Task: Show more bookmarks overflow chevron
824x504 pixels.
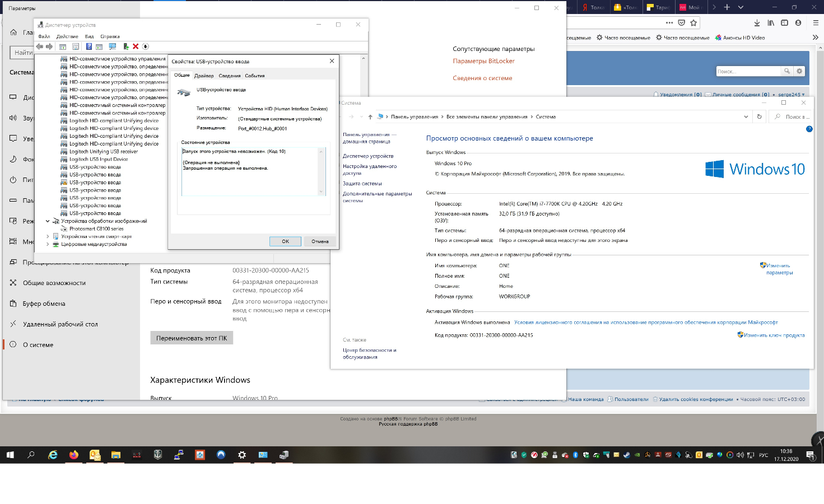Action: tap(815, 38)
